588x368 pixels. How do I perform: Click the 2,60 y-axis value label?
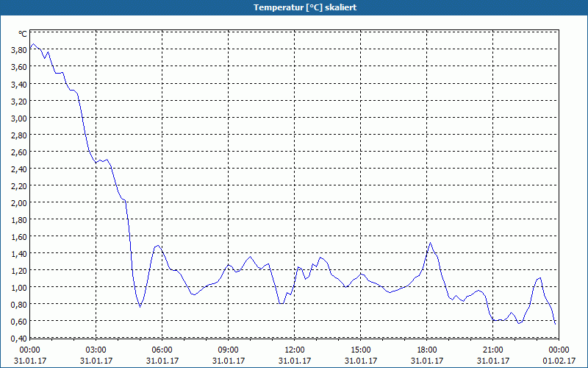coord(19,152)
